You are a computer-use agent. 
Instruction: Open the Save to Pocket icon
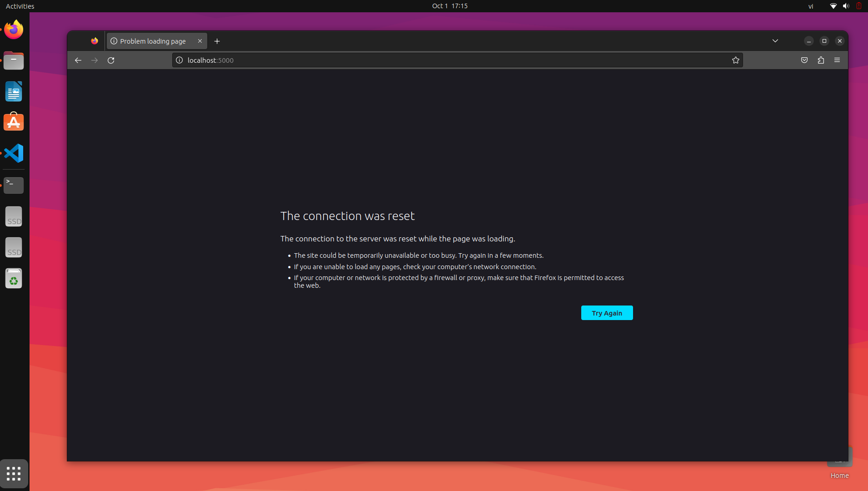coord(804,60)
